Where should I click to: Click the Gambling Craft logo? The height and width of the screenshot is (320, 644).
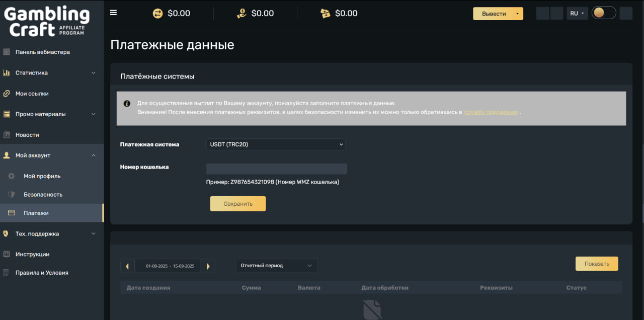[46, 22]
